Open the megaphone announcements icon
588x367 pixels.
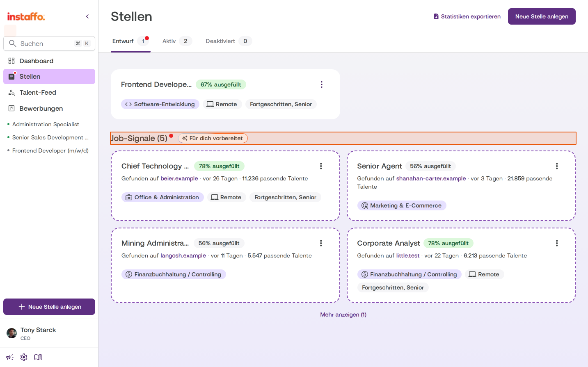[10, 357]
